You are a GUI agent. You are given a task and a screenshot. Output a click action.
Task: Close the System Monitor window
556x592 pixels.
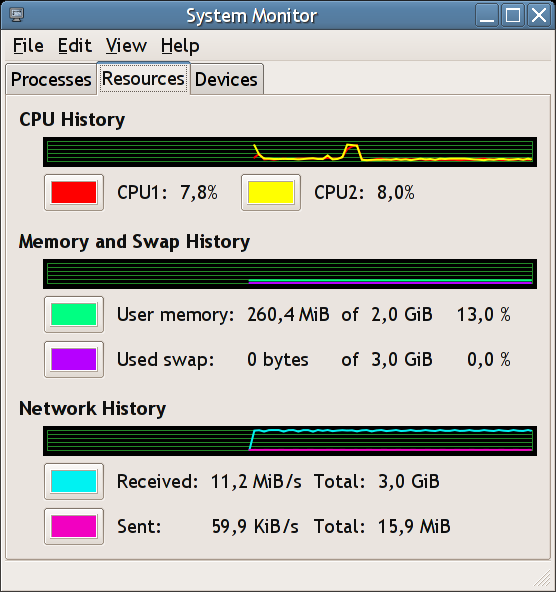point(539,15)
